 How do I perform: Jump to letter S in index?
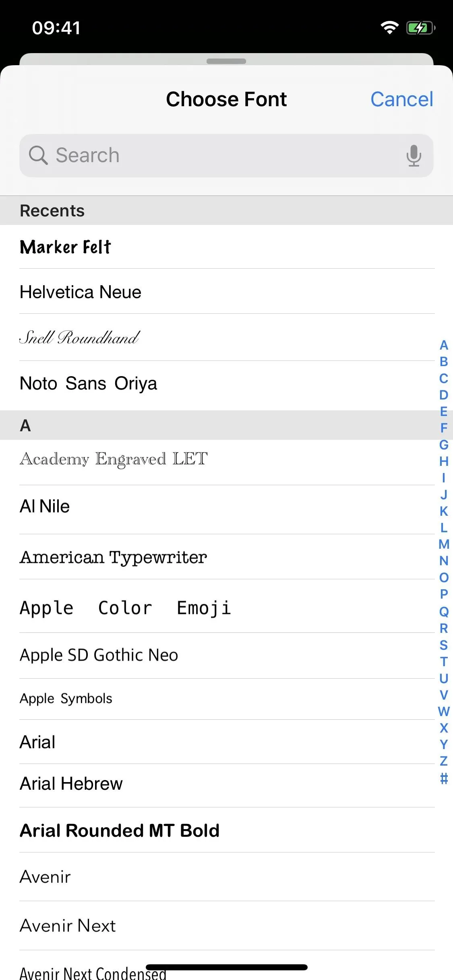point(444,645)
